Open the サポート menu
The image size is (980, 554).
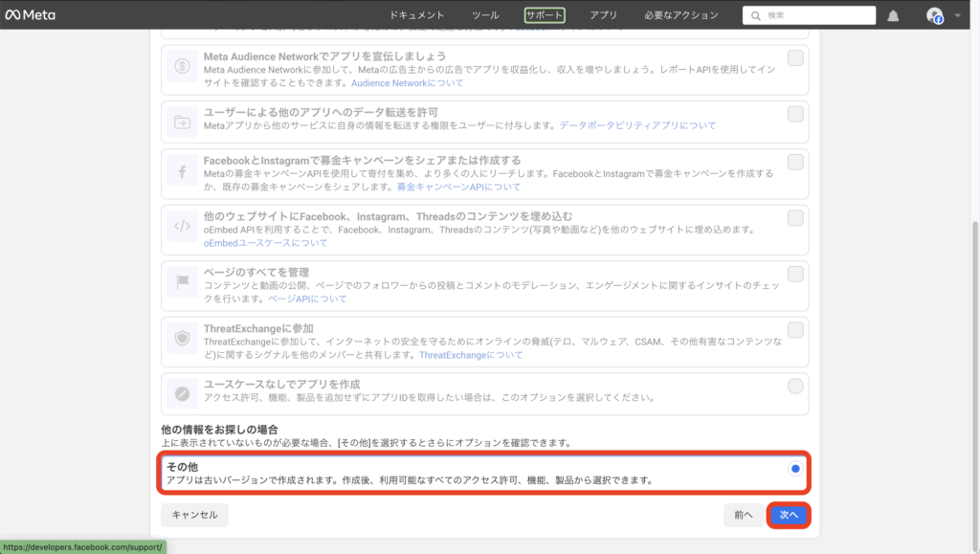[545, 15]
